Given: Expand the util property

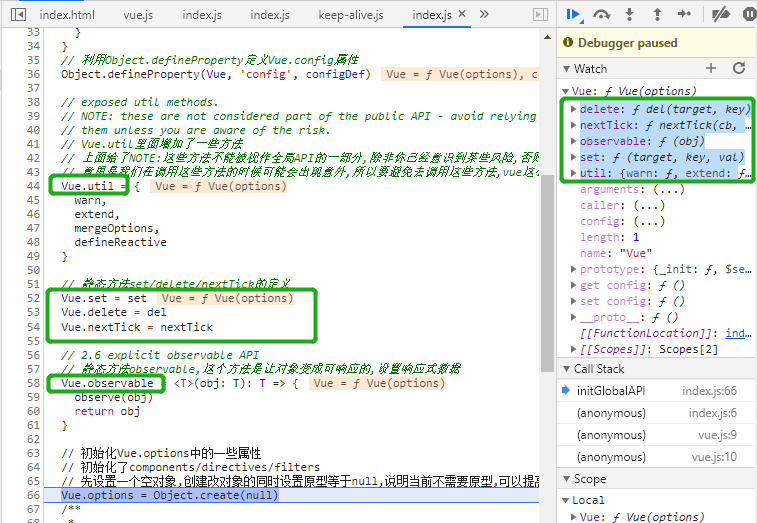Looking at the screenshot, I should coord(574,173).
